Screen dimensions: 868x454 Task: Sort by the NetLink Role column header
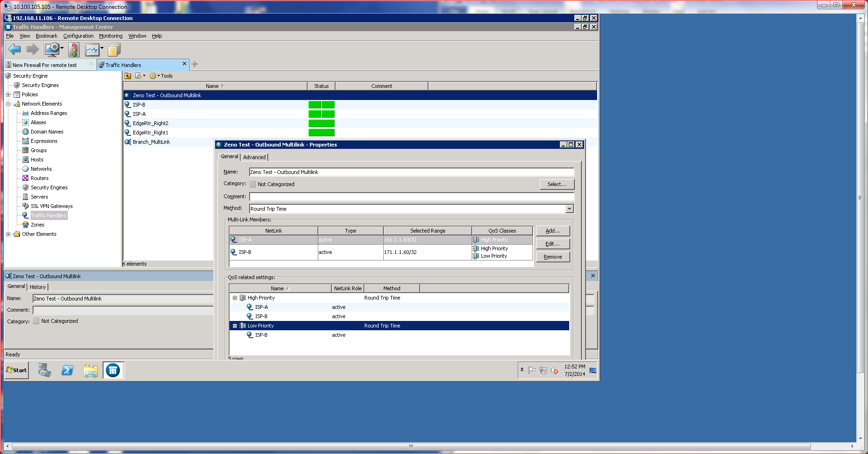point(348,288)
